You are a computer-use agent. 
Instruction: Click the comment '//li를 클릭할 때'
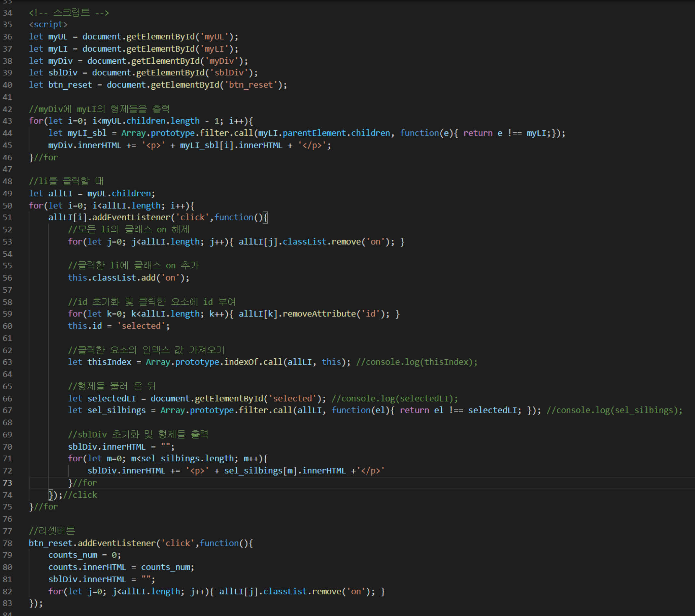(66, 181)
